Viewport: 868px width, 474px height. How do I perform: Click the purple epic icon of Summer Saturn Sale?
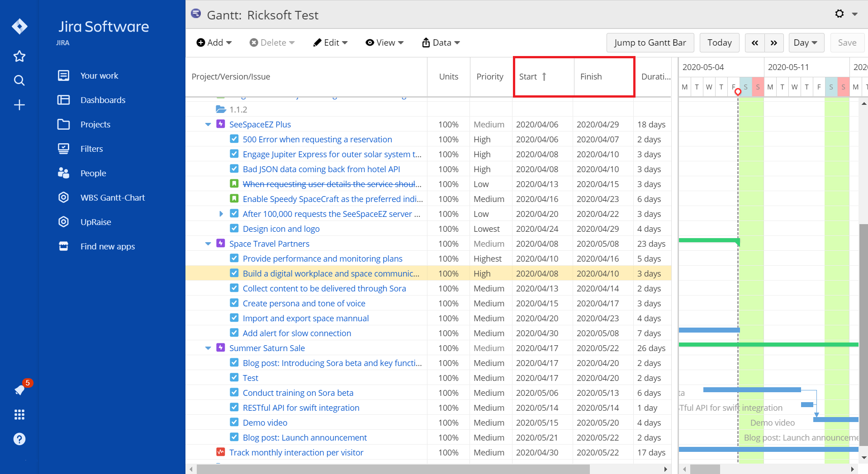point(221,347)
